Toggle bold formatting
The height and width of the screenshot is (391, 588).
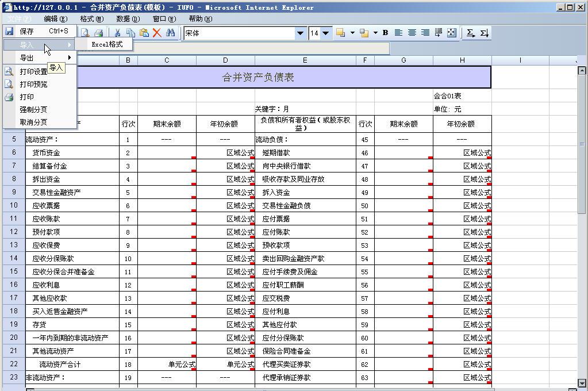[x=385, y=33]
